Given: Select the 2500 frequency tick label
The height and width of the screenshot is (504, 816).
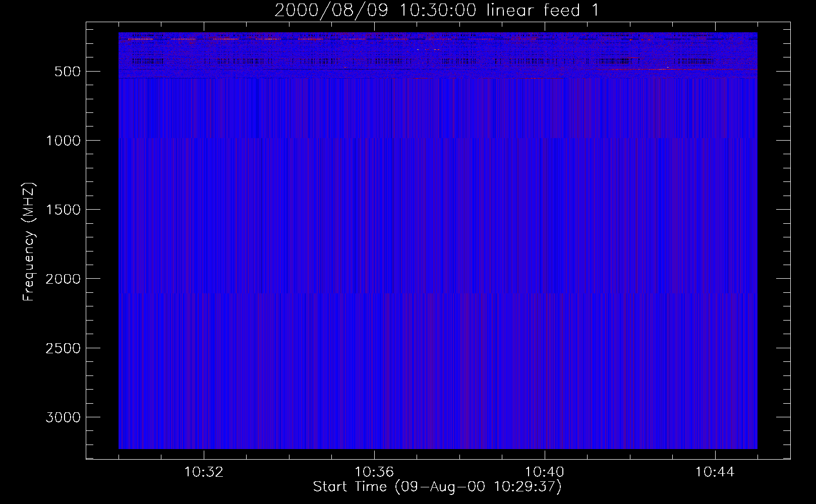Looking at the screenshot, I should 63,348.
